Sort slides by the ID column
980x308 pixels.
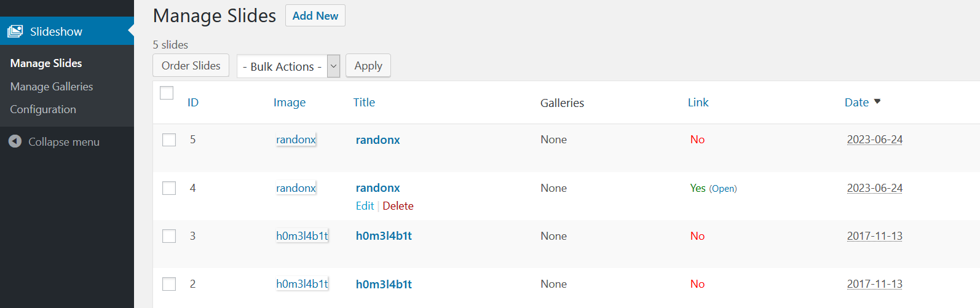(193, 103)
